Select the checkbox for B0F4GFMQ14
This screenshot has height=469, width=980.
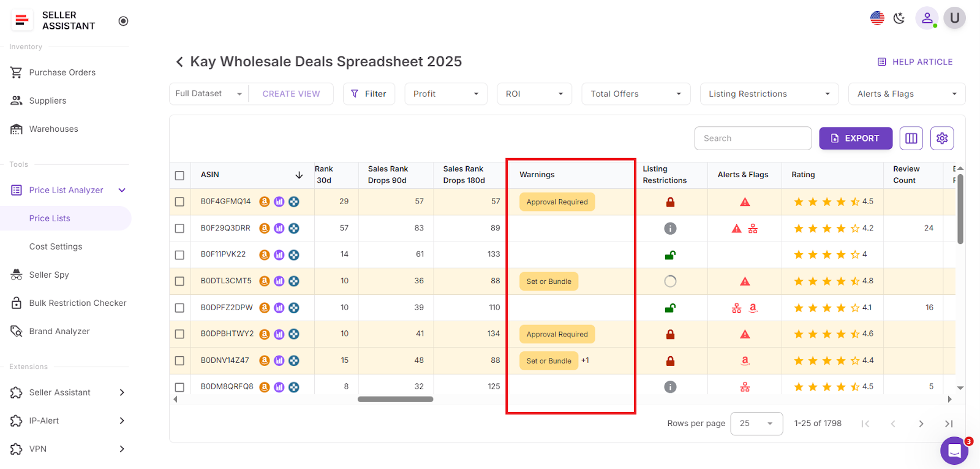point(179,202)
